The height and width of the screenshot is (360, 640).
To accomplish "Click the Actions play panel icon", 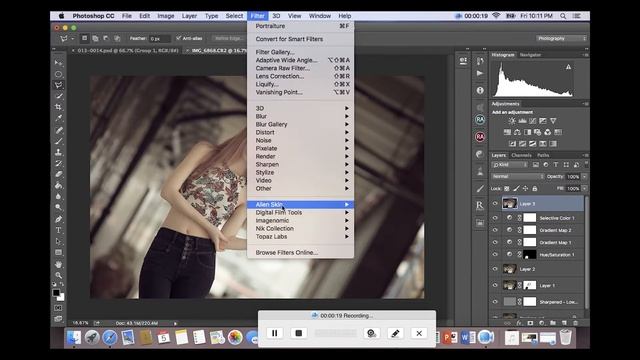I will pos(480,73).
